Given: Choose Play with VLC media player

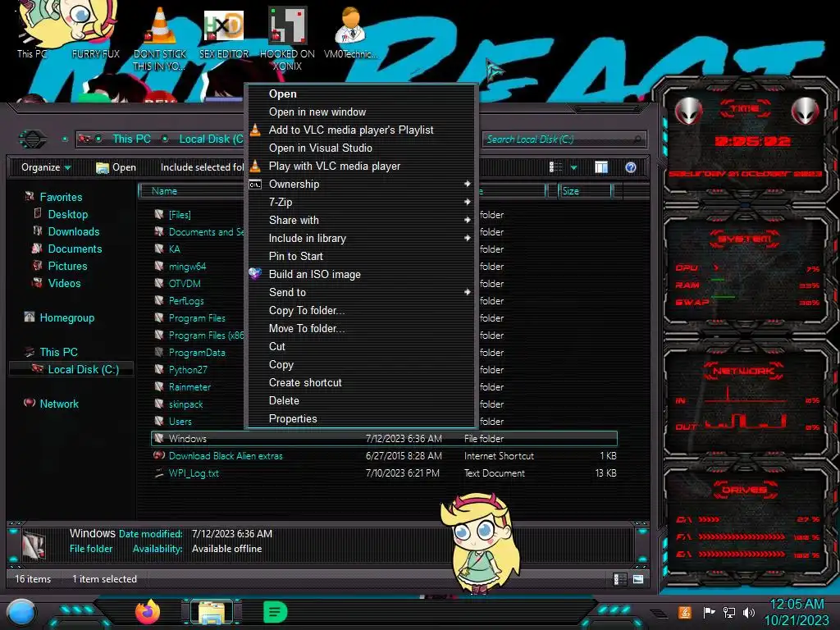Looking at the screenshot, I should 360,166.
